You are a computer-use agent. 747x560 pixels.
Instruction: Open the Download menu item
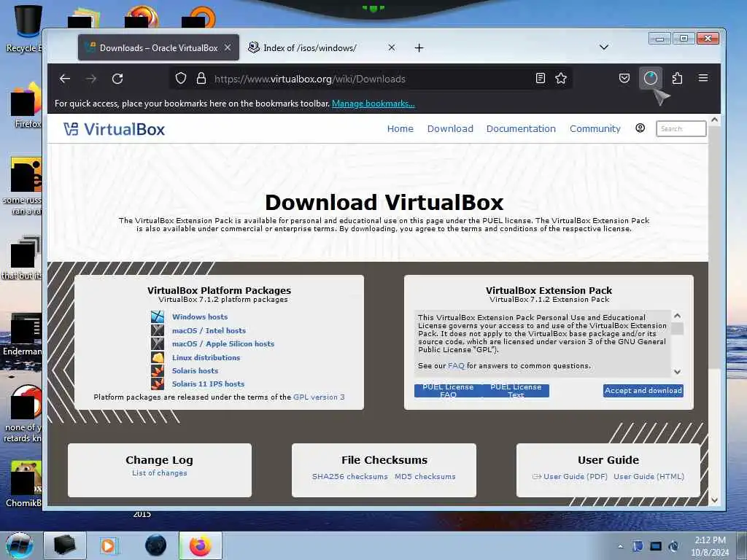click(x=450, y=128)
